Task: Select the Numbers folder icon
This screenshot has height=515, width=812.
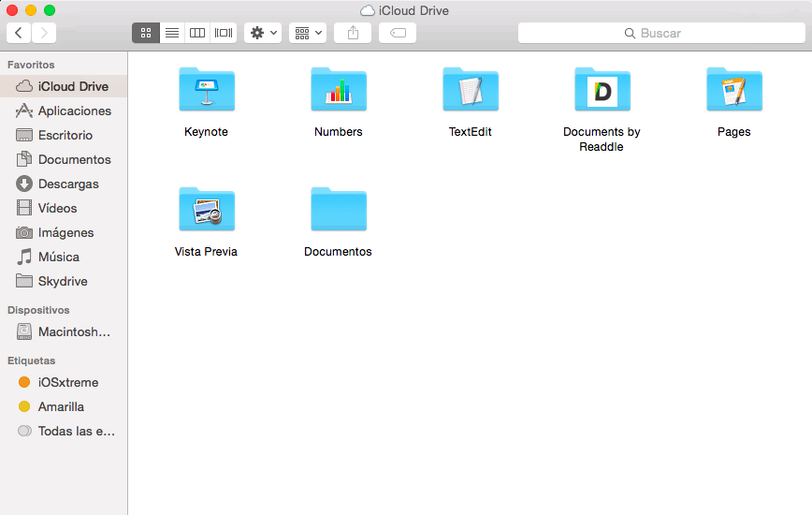Action: tap(339, 89)
